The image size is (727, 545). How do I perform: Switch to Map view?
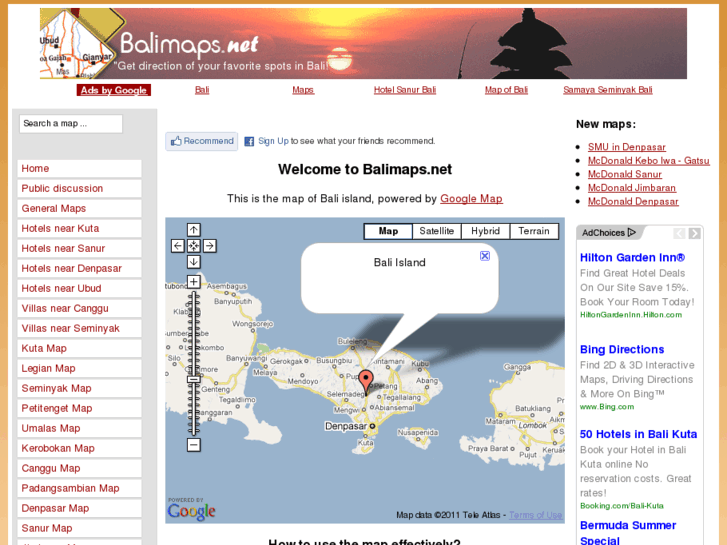pos(388,231)
